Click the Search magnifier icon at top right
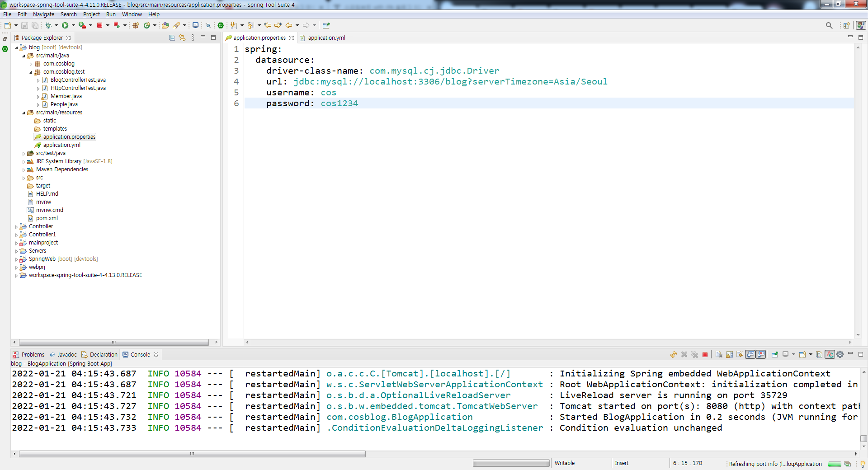The width and height of the screenshot is (868, 470). click(829, 25)
